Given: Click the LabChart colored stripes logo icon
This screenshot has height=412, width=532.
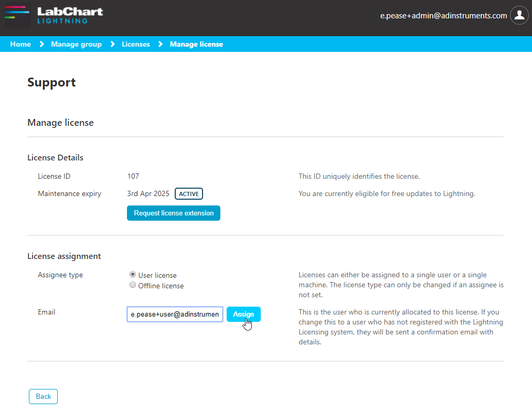Looking at the screenshot, I should click(17, 15).
